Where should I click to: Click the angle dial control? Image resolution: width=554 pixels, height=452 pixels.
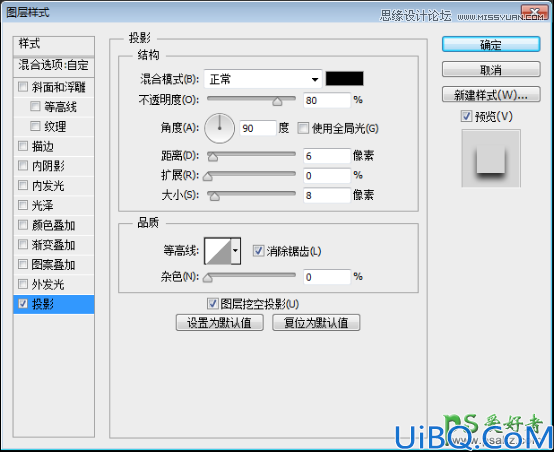pyautogui.click(x=219, y=128)
